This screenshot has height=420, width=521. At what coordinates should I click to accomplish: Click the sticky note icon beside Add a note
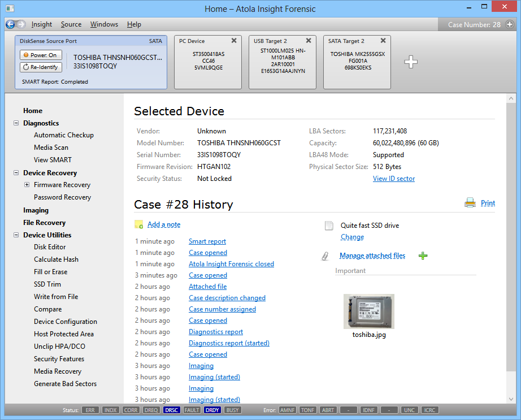click(139, 224)
